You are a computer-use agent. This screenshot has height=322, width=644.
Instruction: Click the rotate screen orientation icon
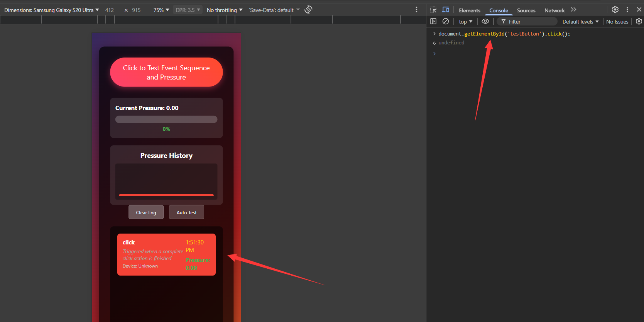308,10
